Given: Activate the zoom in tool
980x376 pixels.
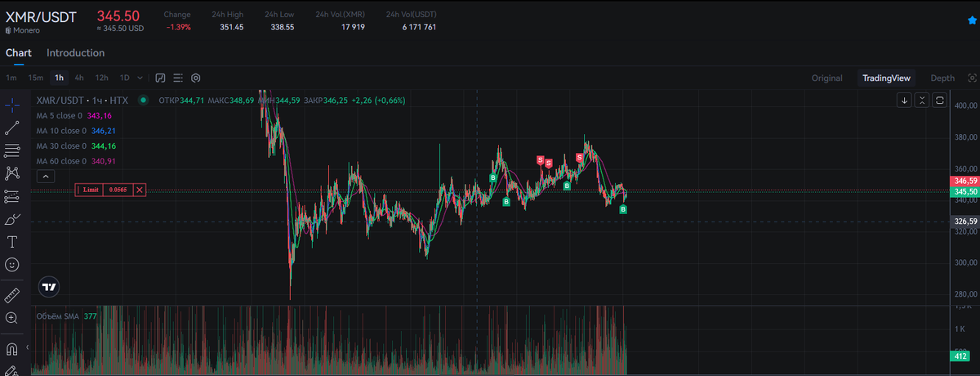Looking at the screenshot, I should point(12,318).
